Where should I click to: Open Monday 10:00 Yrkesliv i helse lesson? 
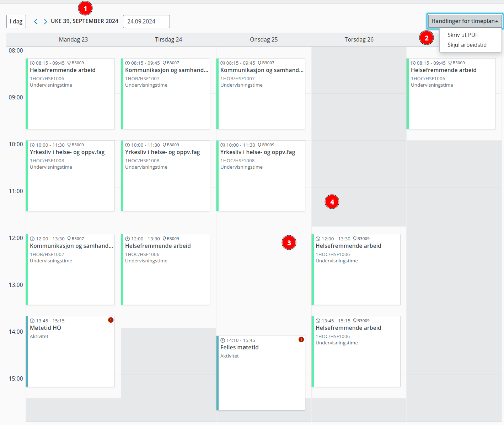70,176
